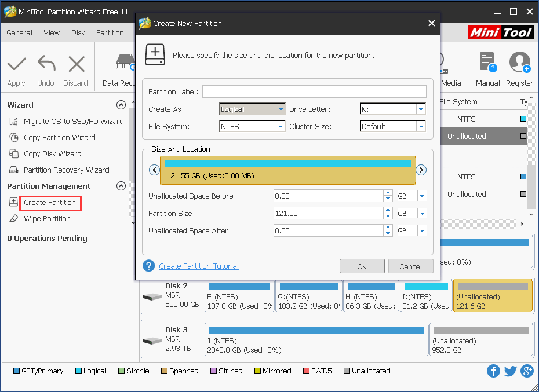539x392 pixels.
Task: Open the Partition menu
Action: [x=110, y=33]
